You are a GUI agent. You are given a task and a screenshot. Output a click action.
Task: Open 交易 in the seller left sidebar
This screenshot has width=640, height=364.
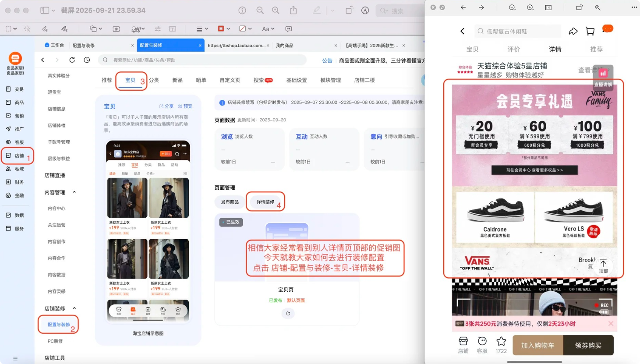tap(15, 89)
